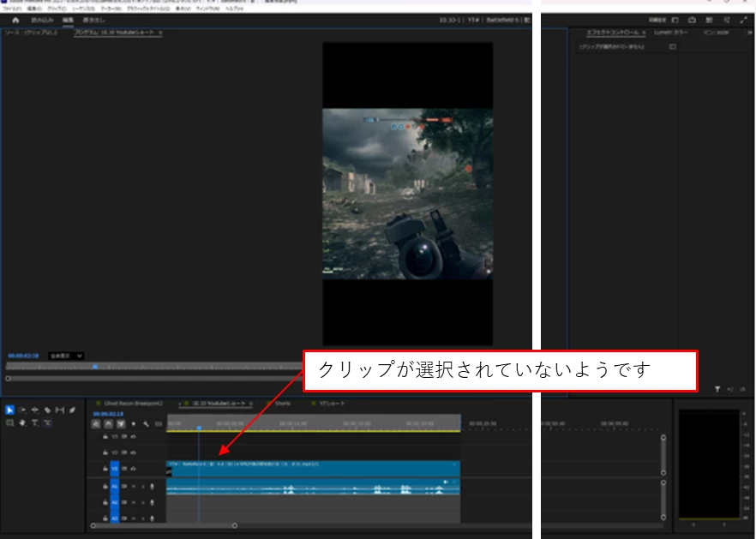Open the Help menu in menu bar
756x539 pixels.
click(234, 9)
